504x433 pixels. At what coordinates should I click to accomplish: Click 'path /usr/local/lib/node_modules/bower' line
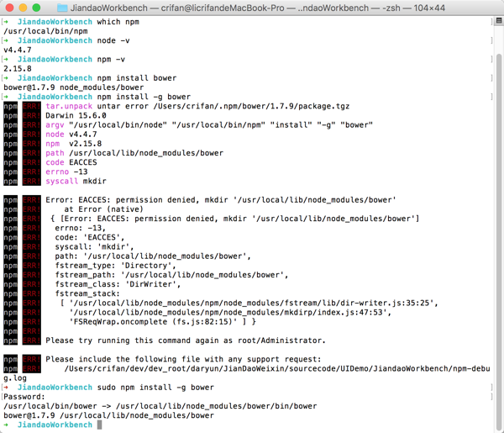click(134, 153)
